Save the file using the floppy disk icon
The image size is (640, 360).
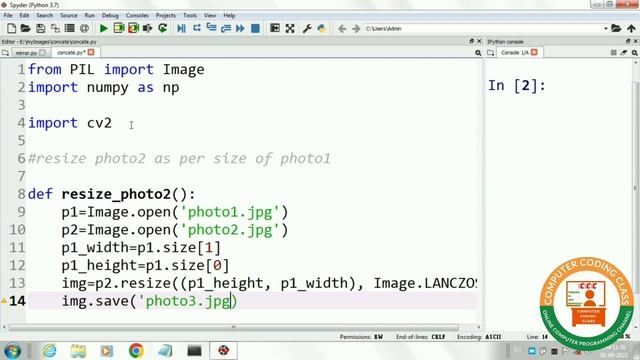coord(40,28)
